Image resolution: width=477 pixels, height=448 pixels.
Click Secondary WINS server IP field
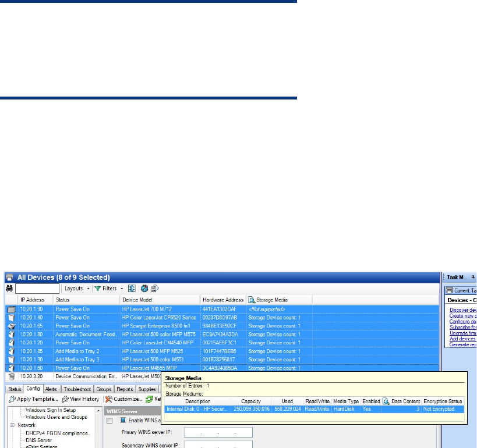pyautogui.click(x=218, y=445)
